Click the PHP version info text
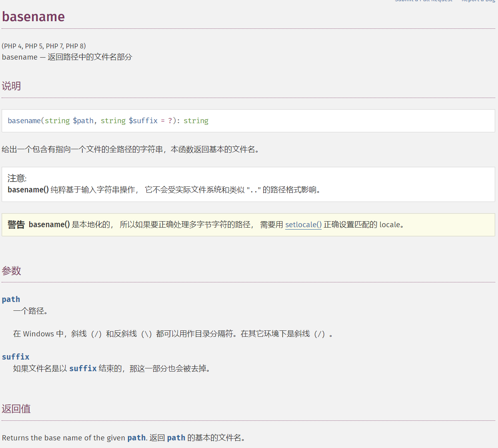 (x=44, y=46)
